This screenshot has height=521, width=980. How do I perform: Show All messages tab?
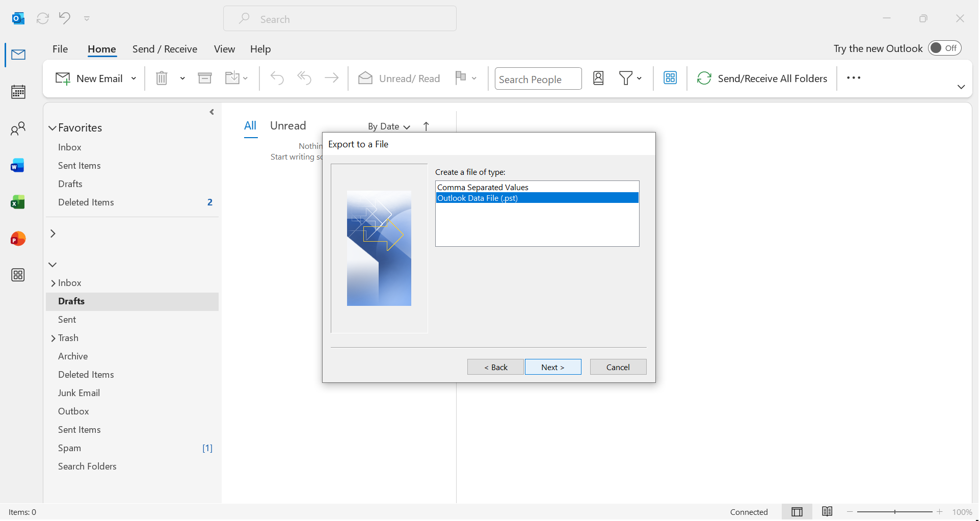[250, 126]
